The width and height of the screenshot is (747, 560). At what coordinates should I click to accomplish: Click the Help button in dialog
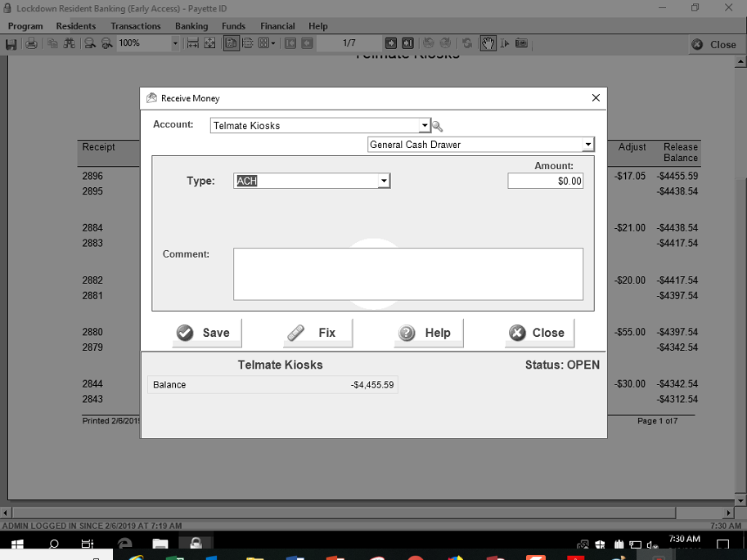click(x=428, y=333)
